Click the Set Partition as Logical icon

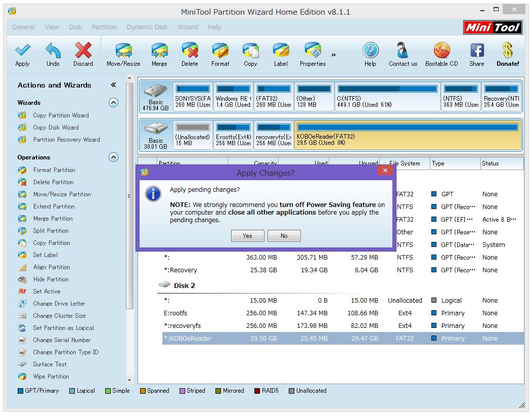[22, 328]
